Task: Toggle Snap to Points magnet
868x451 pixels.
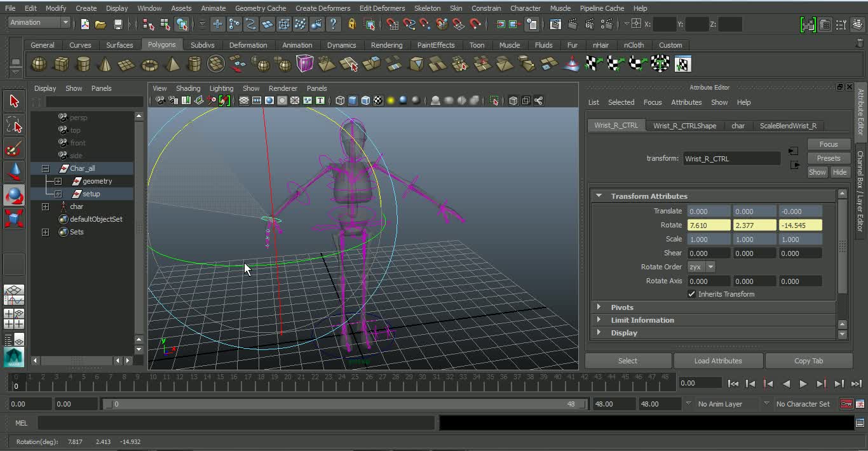Action: [x=426, y=24]
